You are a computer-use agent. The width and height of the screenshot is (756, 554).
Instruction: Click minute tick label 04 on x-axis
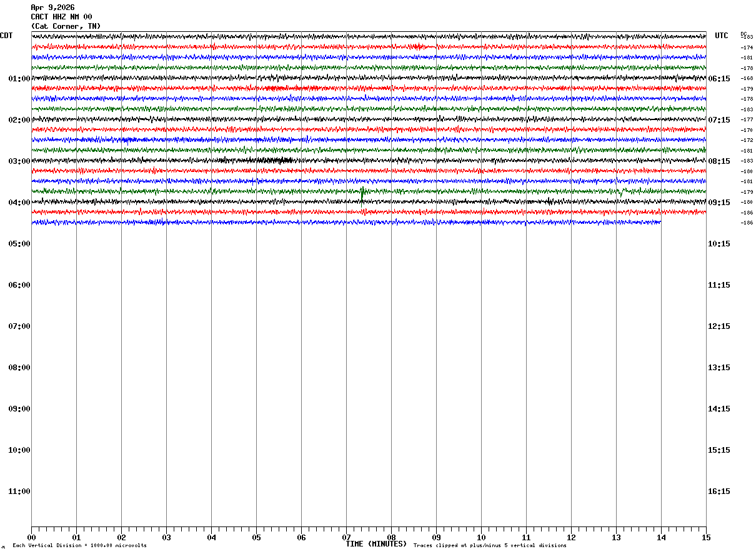[211, 537]
